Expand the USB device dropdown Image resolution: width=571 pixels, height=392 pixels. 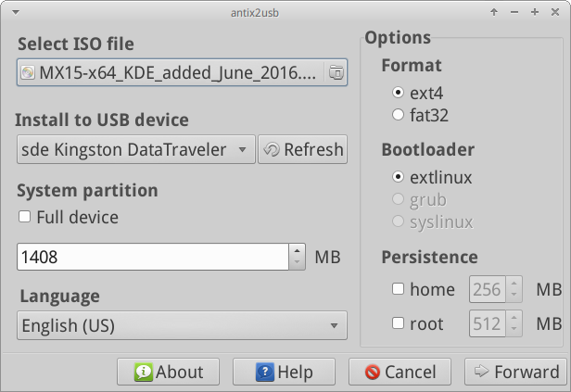[136, 149]
